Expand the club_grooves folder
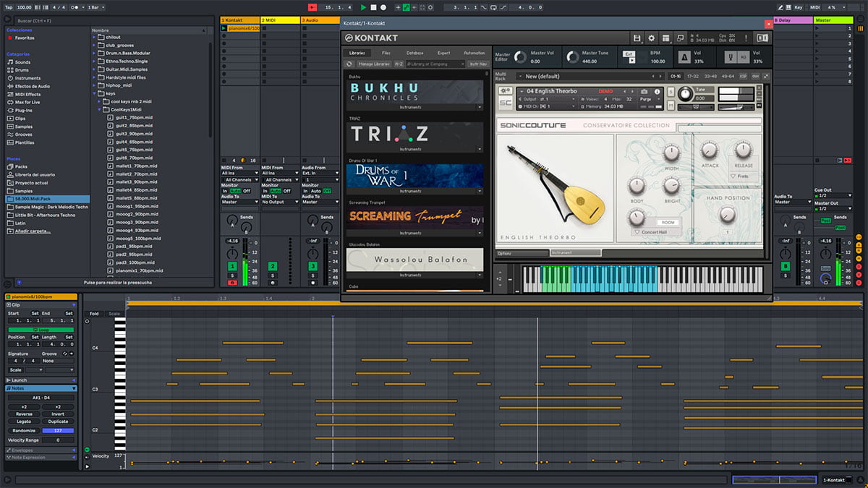Image resolution: width=868 pixels, height=488 pixels. coord(95,46)
